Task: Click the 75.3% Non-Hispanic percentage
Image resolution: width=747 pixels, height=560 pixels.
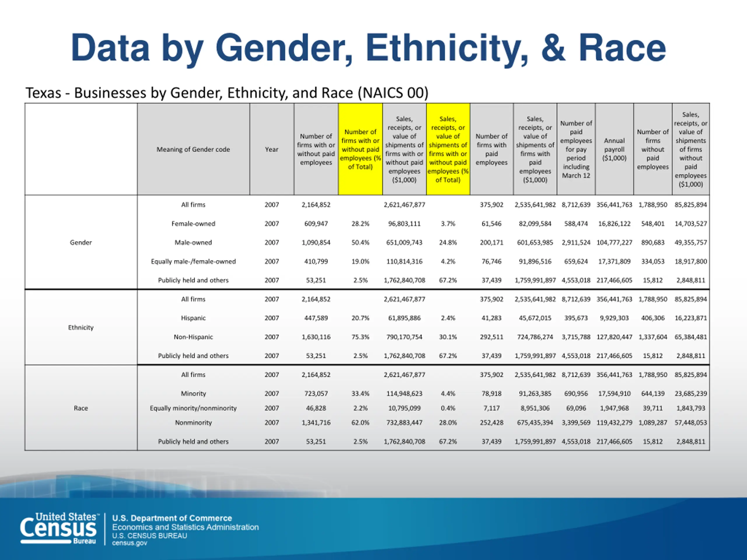Action: (x=360, y=337)
